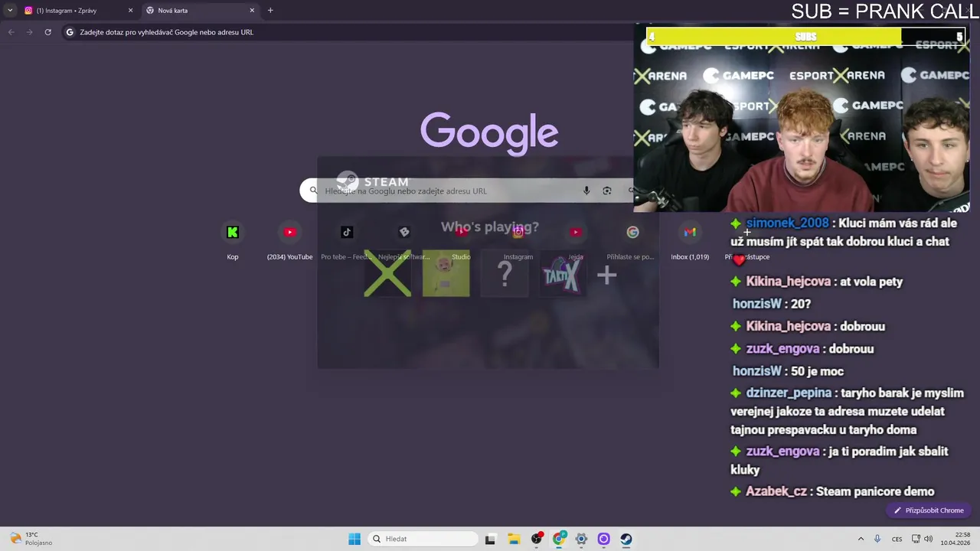
Task: Open the clock showing 22:58
Action: (955, 539)
